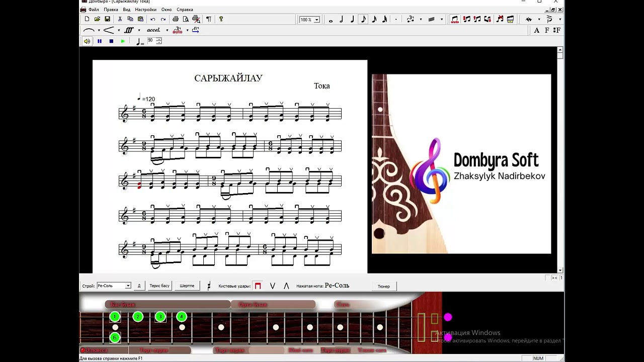Insert a triplet grouping

(x=411, y=20)
